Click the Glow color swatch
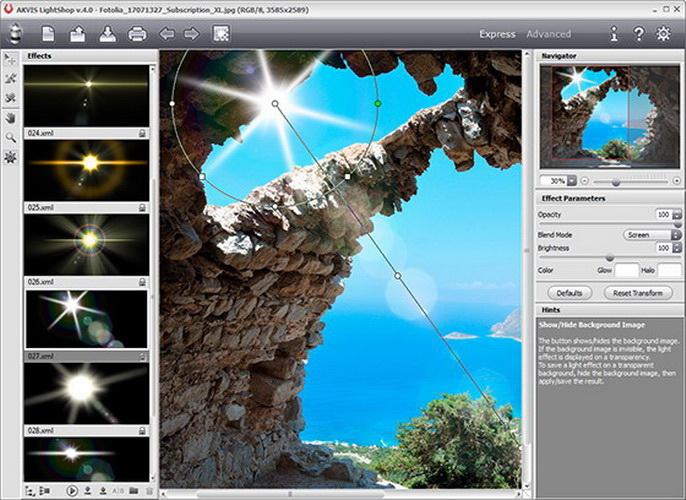Image resolution: width=686 pixels, height=500 pixels. [x=626, y=270]
